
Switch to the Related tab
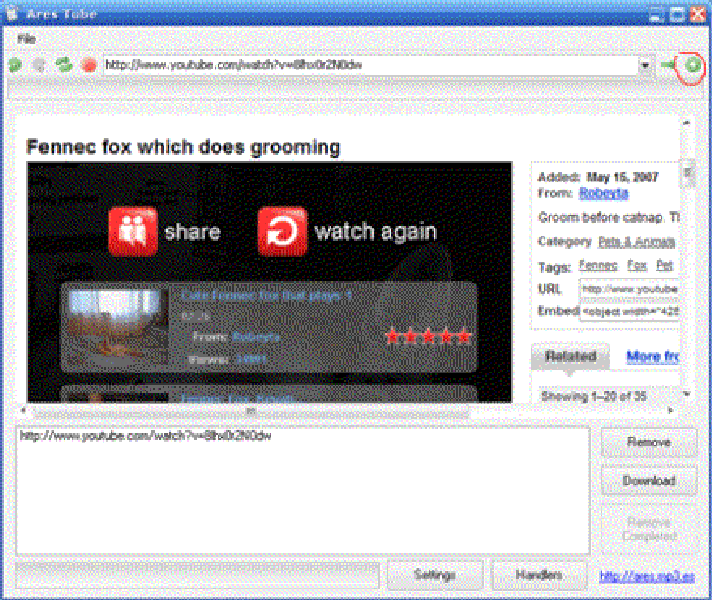tap(571, 356)
